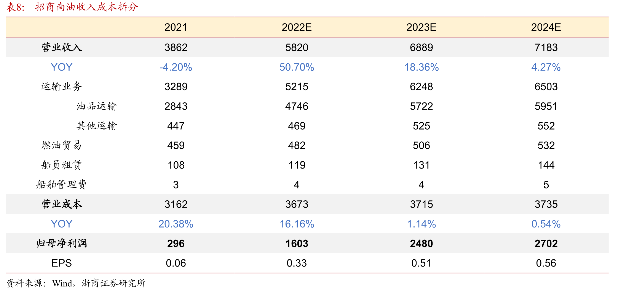Click the 2023E column header
644x292 pixels.
coord(421,27)
